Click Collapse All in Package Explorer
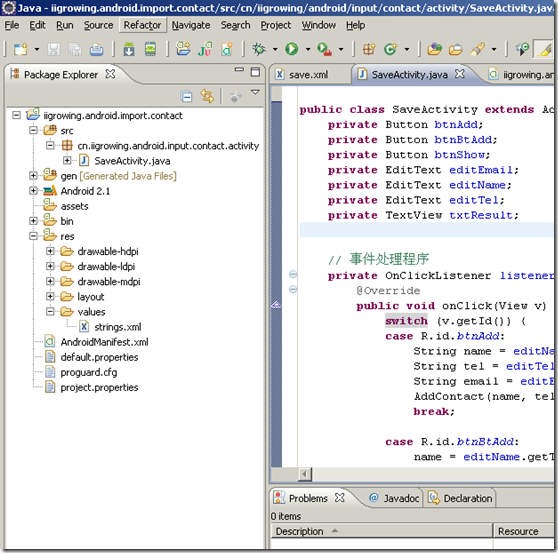This screenshot has height=553, width=558. [x=186, y=96]
